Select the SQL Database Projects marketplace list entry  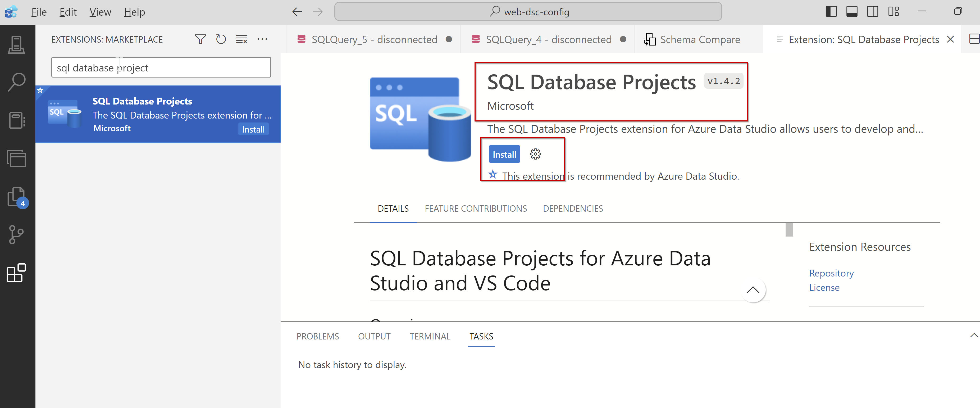[158, 114]
